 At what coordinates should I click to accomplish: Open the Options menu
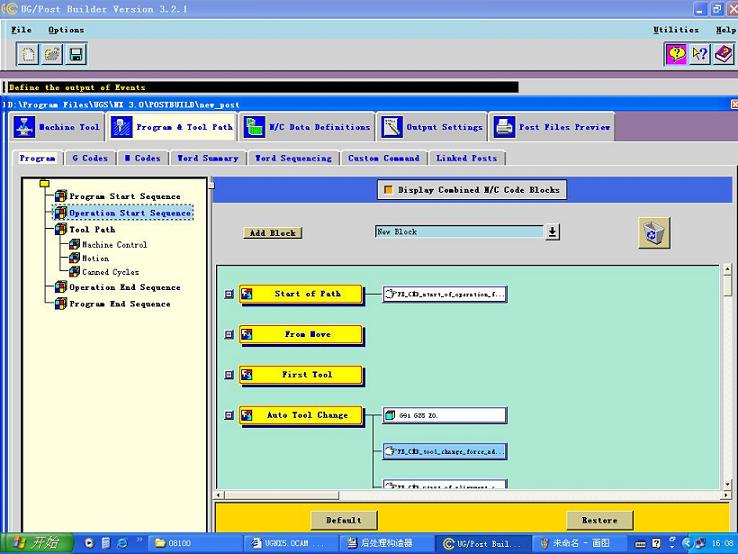click(x=66, y=30)
